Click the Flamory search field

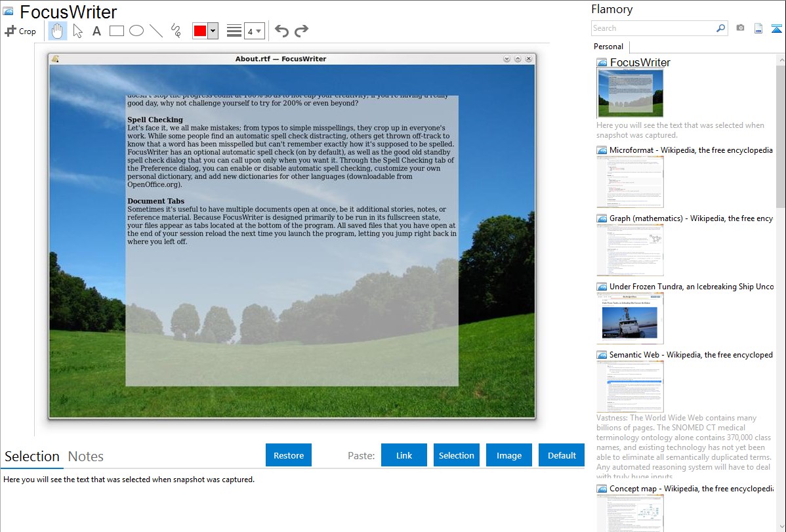point(653,28)
